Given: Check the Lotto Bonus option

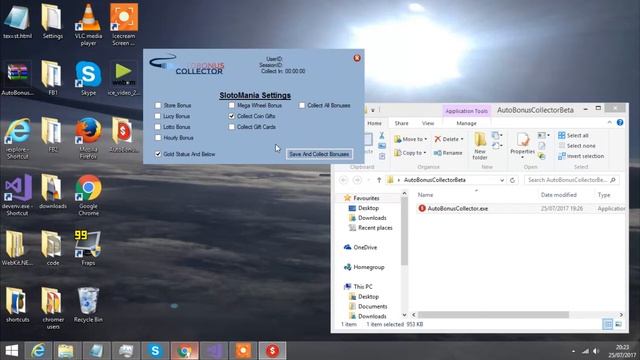Looking at the screenshot, I should (x=158, y=127).
